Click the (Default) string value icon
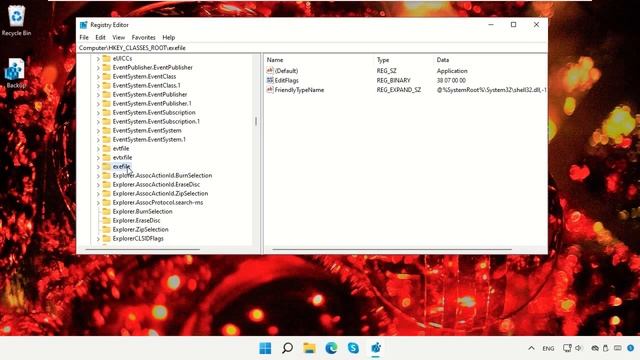 coord(270,71)
